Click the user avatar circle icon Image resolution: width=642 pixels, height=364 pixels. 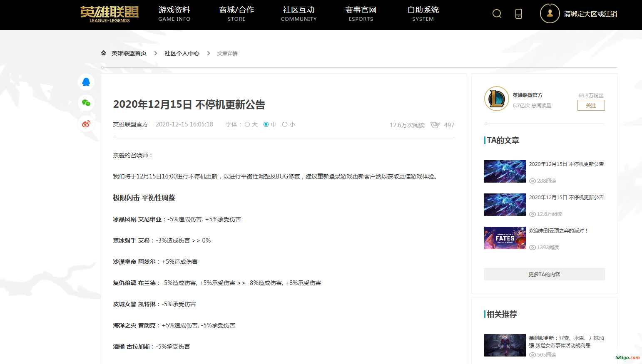550,13
